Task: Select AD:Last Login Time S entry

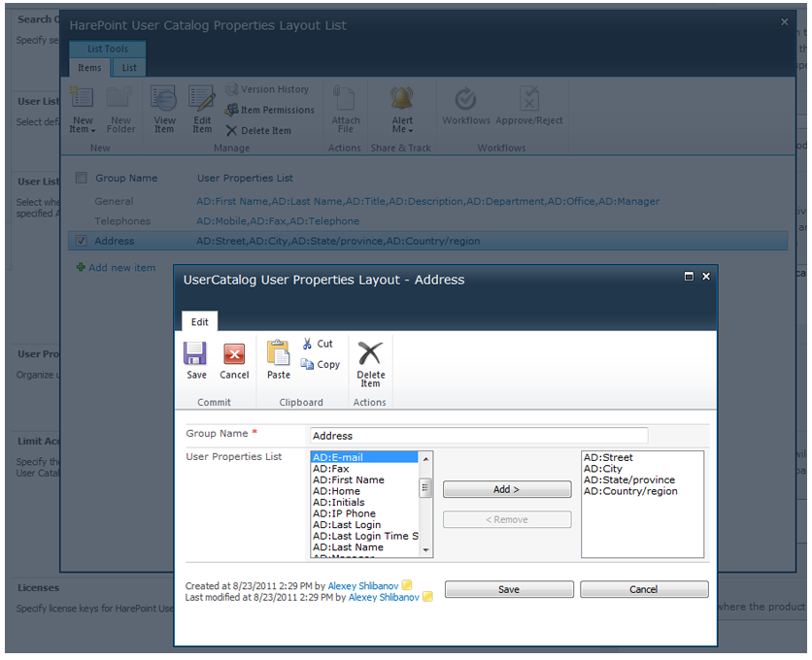Action: 364,536
